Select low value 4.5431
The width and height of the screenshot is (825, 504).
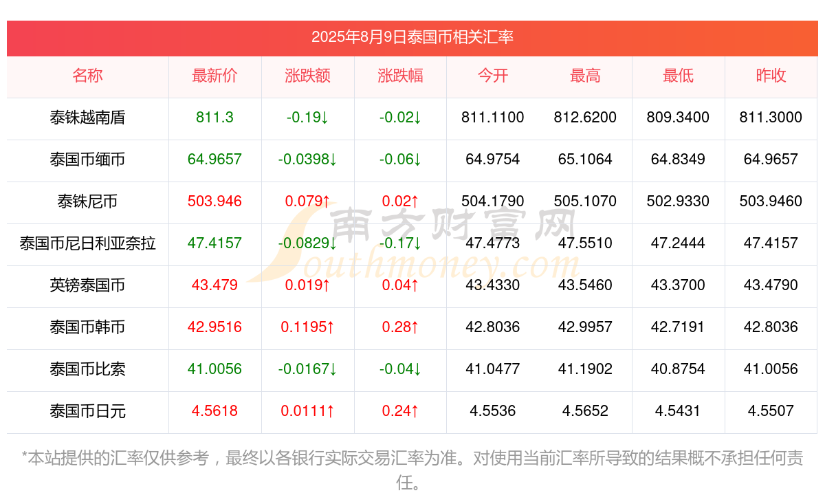pos(678,411)
